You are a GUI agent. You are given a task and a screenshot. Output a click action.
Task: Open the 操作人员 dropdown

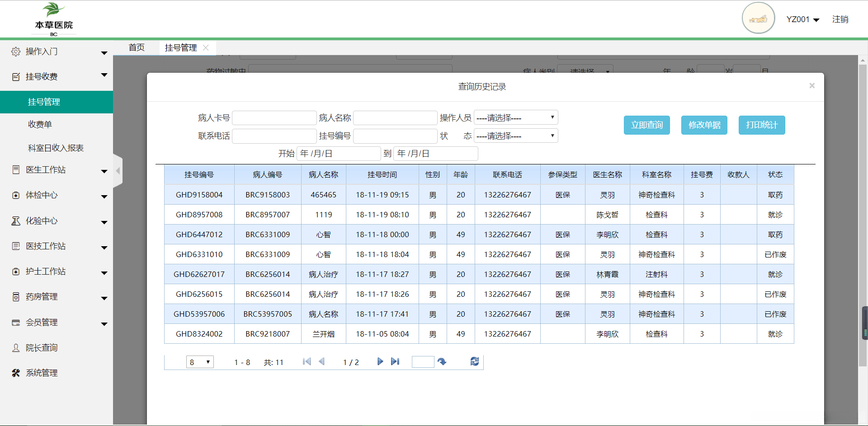515,117
